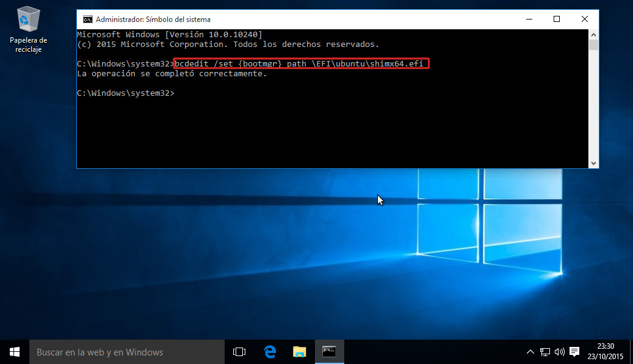
Task: Maximize the Símbolo del sistema window
Action: pos(556,19)
